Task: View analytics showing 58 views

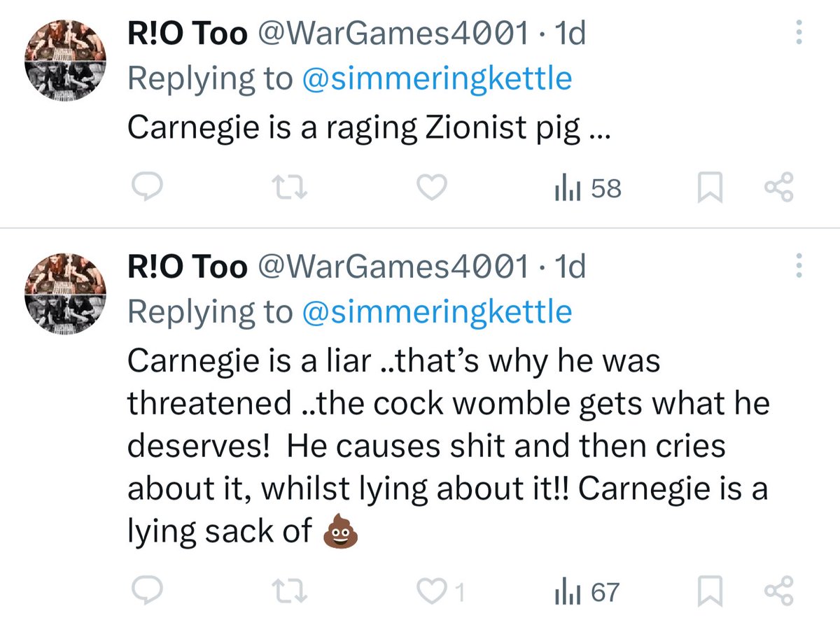Action: [587, 188]
